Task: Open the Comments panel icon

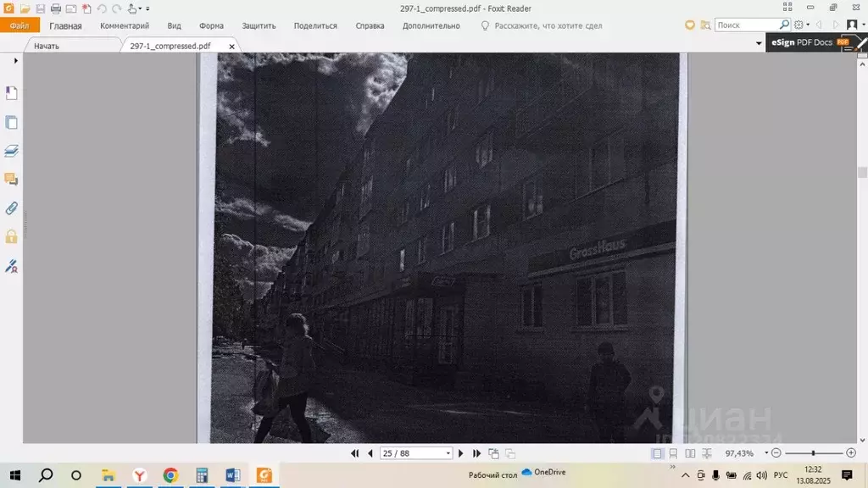Action: [11, 180]
